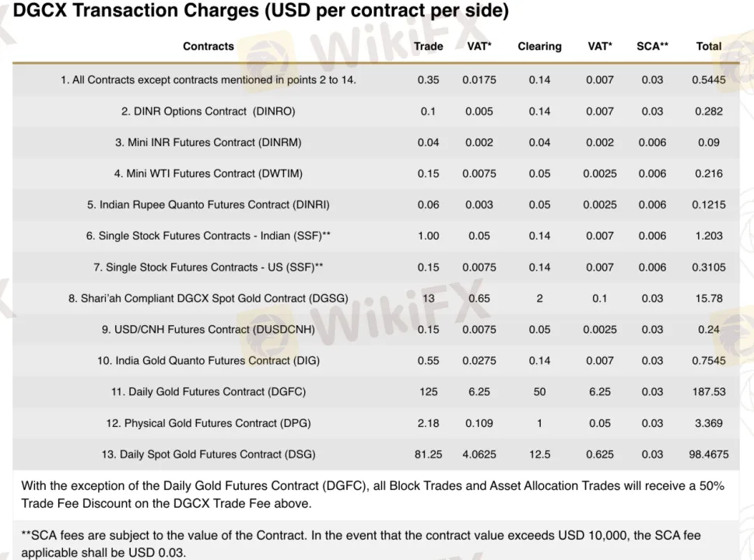754x560 pixels.
Task: Click the 187.53 total value
Action: [x=709, y=392]
